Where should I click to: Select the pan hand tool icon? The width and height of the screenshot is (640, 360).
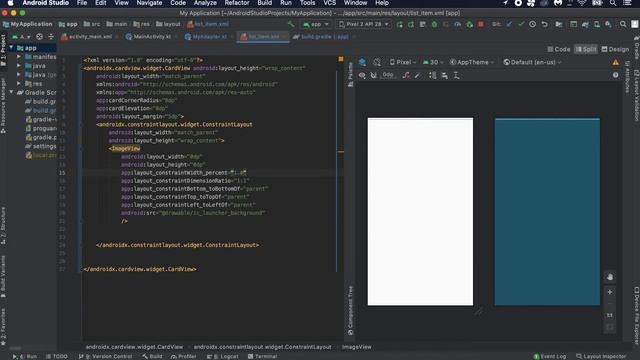[610, 277]
